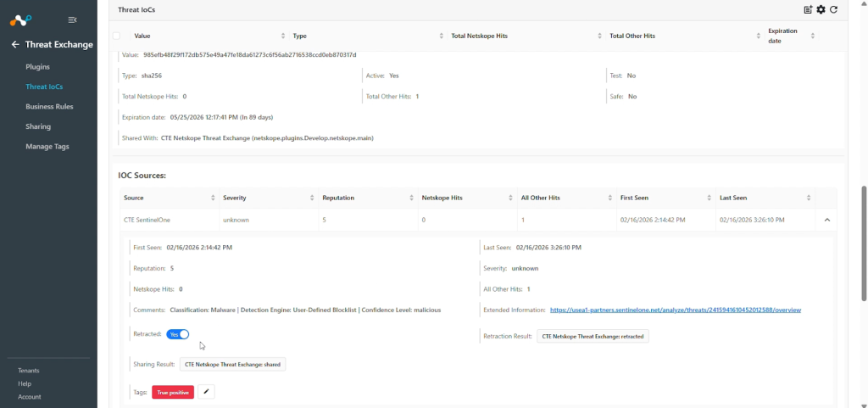Screen dimensions: 868x408
Task: Sort Total Other Hits column
Action: (x=759, y=36)
